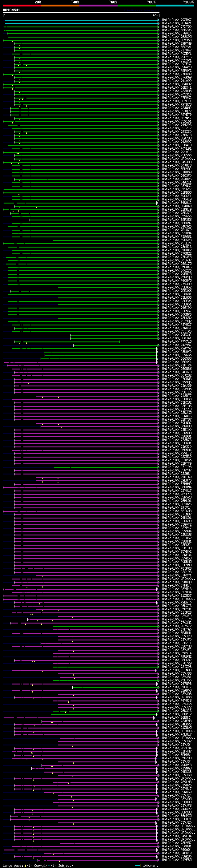Click hit name UniRef100_B7G0L4

[x=176, y=33]
